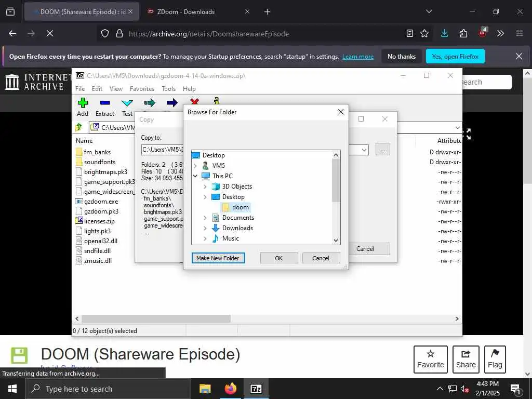Expand the Desktop folder under This PC
The image size is (532, 399).
coord(205,197)
